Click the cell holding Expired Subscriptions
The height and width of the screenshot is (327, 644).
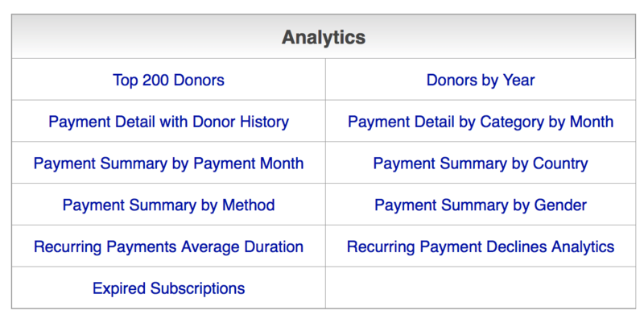point(48,288)
